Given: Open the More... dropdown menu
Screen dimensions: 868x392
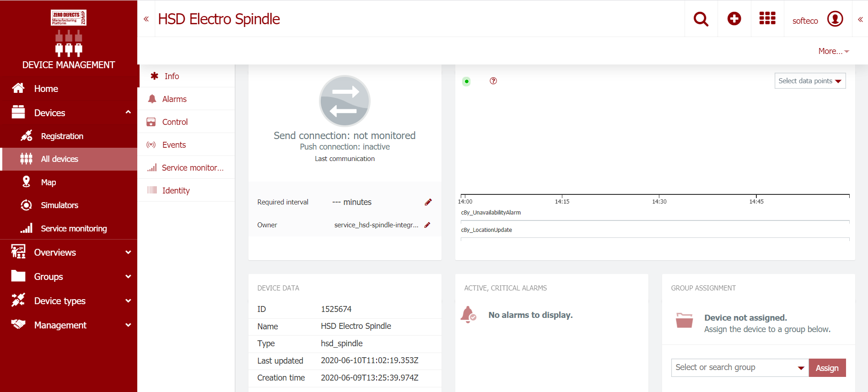Looking at the screenshot, I should click(x=834, y=51).
